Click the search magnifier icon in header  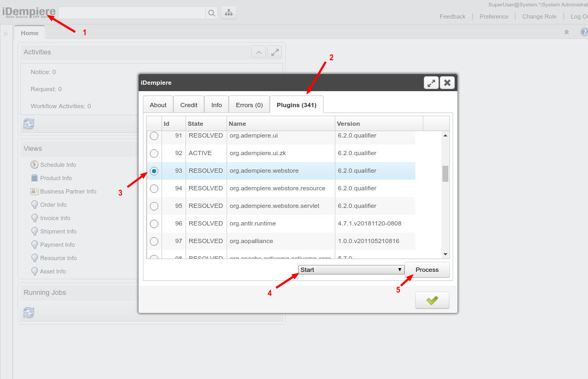[x=212, y=13]
